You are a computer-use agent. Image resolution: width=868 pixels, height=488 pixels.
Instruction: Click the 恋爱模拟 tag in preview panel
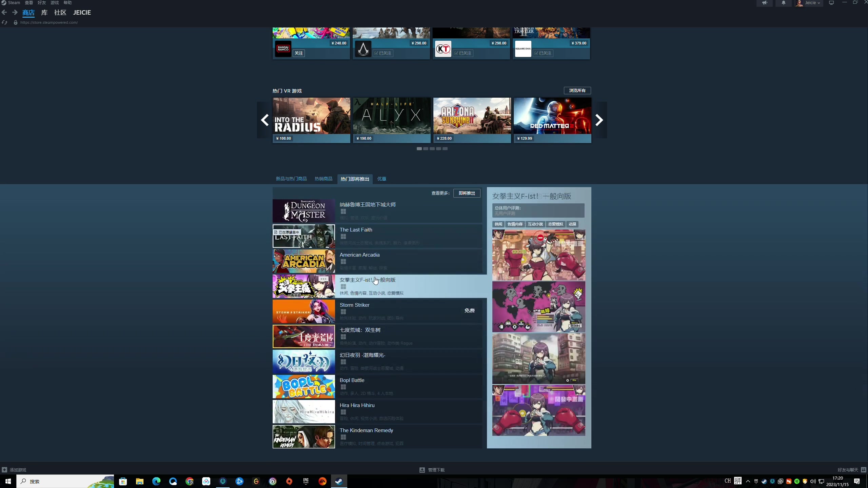pos(555,224)
